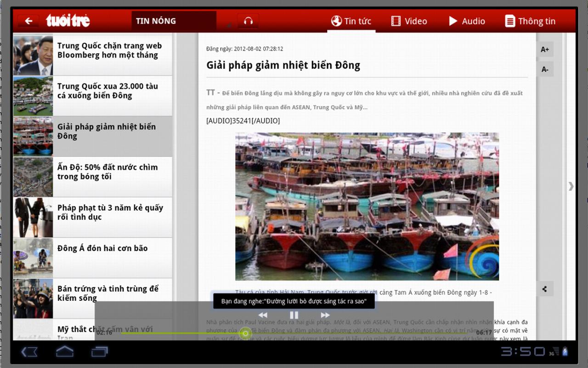This screenshot has width=588, height=368.
Task: Tap the Video film strip icon
Action: click(396, 21)
